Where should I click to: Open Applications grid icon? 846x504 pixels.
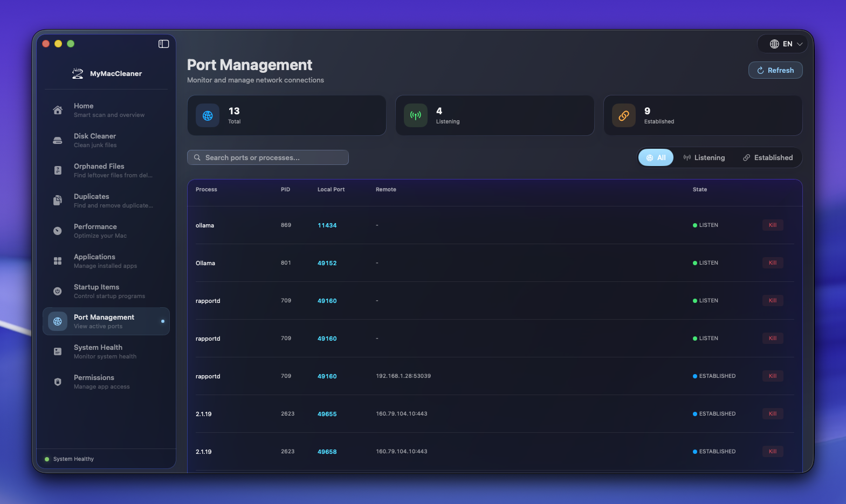point(58,261)
